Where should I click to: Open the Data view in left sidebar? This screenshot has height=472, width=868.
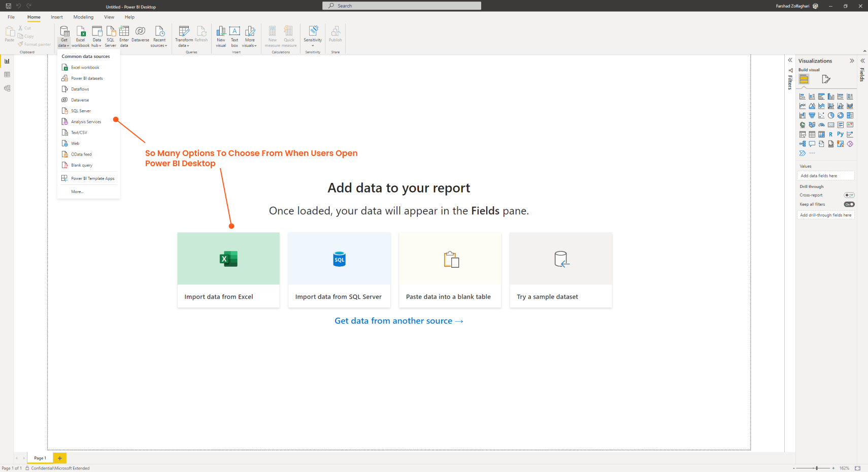(x=7, y=75)
